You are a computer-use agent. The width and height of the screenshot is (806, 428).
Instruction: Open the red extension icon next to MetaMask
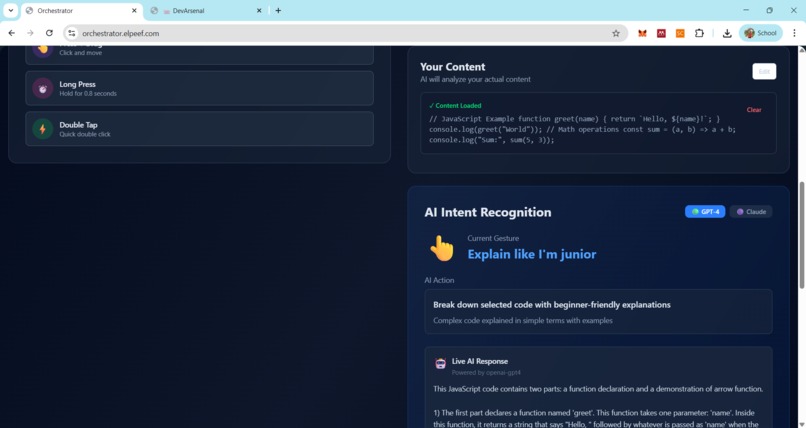[x=661, y=33]
